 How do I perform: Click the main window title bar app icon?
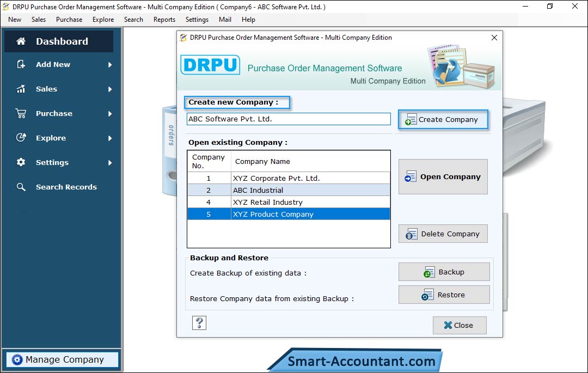pyautogui.click(x=5, y=7)
